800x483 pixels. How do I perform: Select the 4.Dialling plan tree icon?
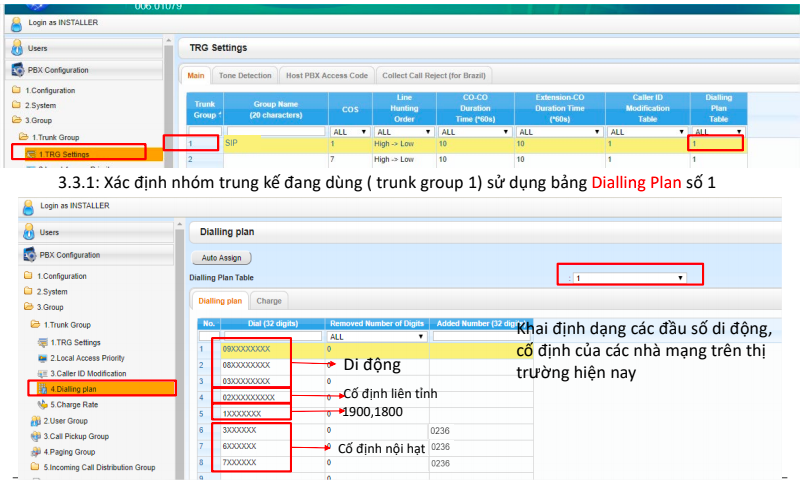pos(42,388)
